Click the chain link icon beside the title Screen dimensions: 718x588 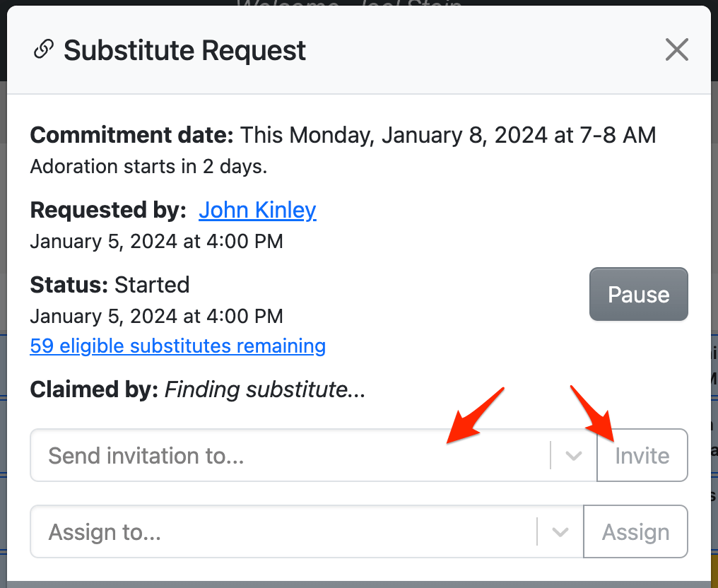pyautogui.click(x=44, y=50)
